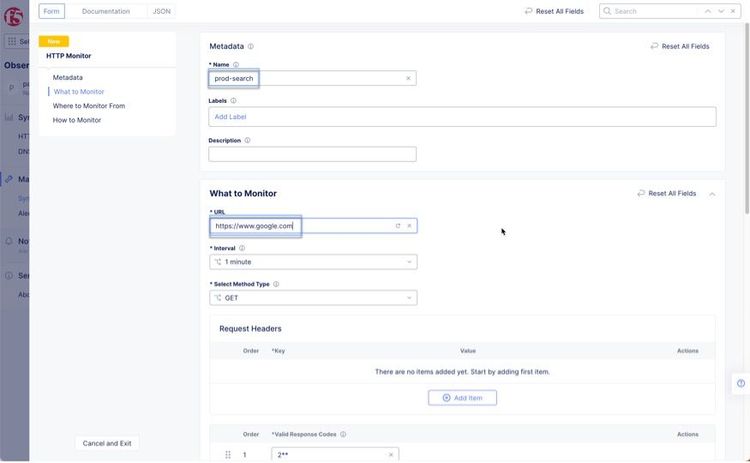Click the Add Item button for Request Headers
Viewport: 750px width, 463px height.
[x=462, y=398]
